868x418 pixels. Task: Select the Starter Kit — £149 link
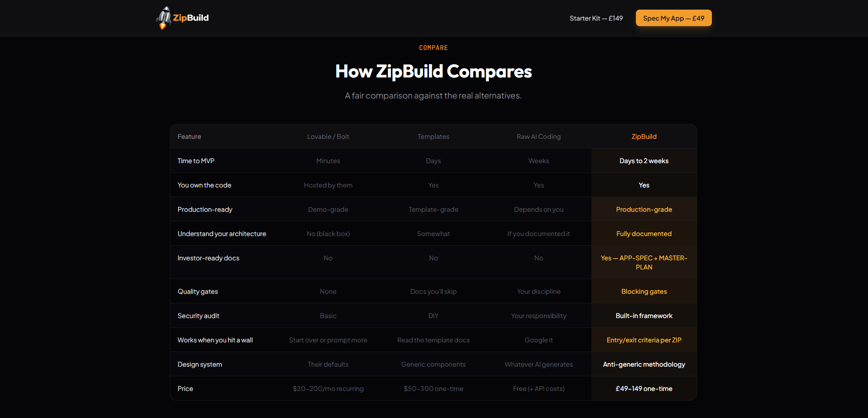tap(596, 18)
